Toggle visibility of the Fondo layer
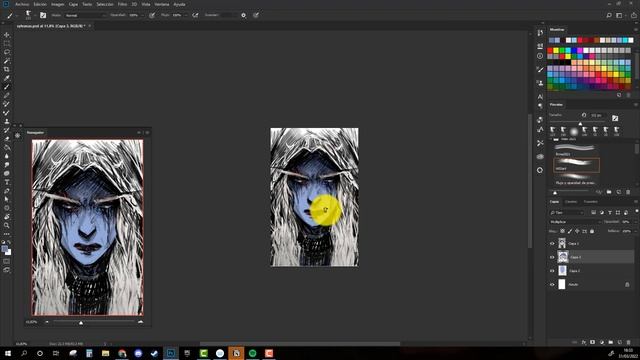This screenshot has height=360, width=640. click(552, 284)
